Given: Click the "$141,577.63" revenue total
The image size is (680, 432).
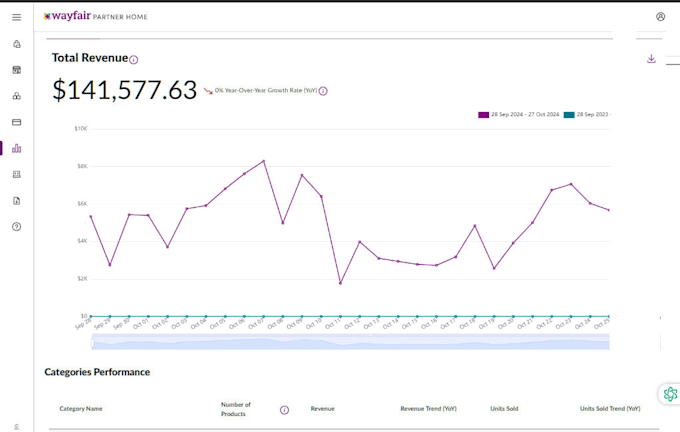Looking at the screenshot, I should (x=124, y=90).
